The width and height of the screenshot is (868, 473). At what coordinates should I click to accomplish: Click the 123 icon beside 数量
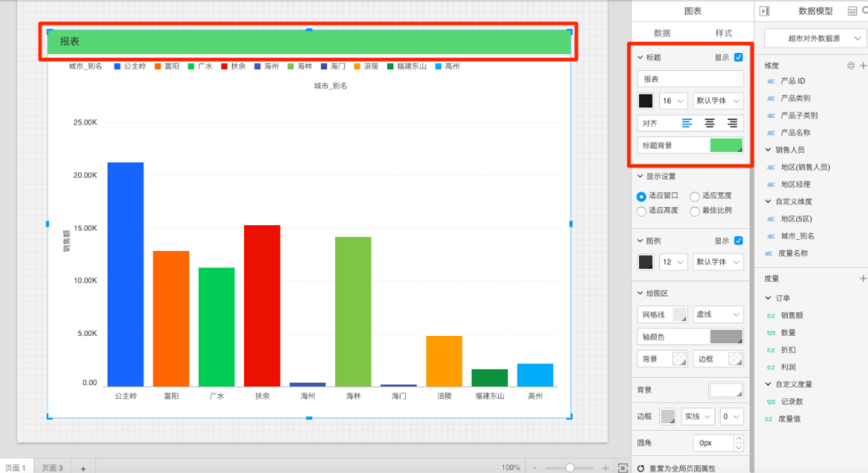click(x=771, y=333)
